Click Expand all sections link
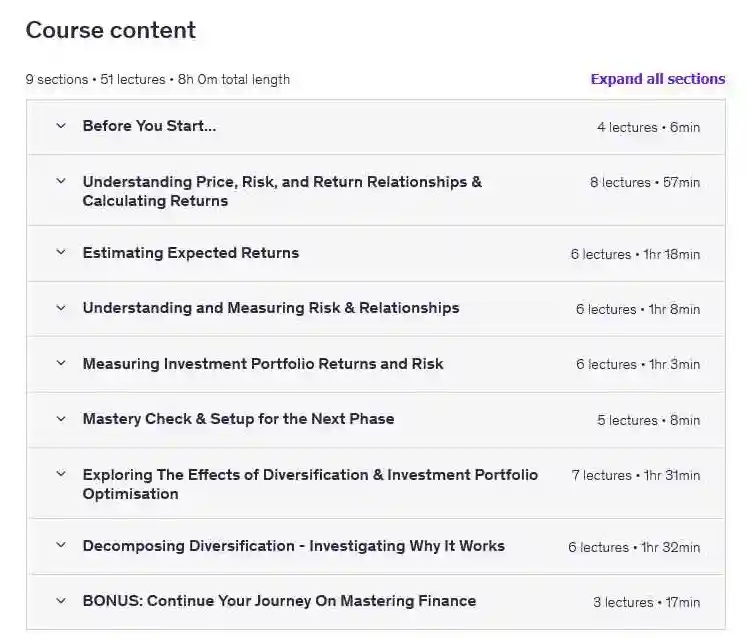 click(657, 79)
